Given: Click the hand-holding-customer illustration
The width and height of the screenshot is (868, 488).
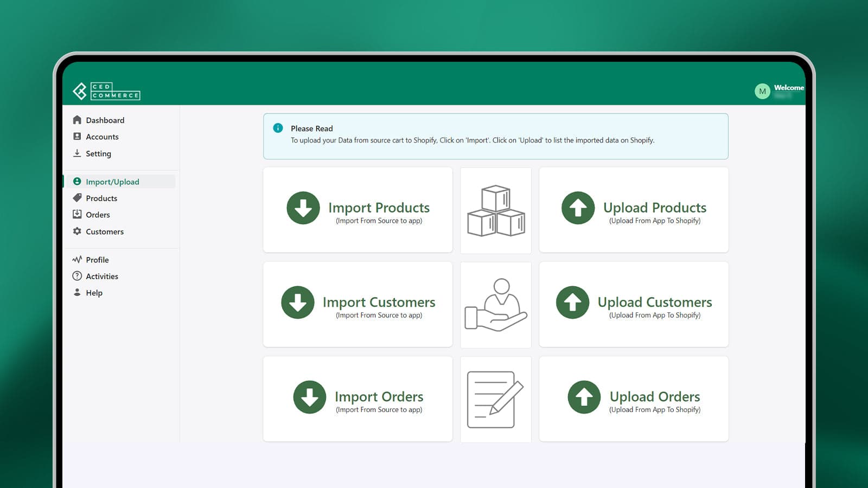Looking at the screenshot, I should pos(495,304).
